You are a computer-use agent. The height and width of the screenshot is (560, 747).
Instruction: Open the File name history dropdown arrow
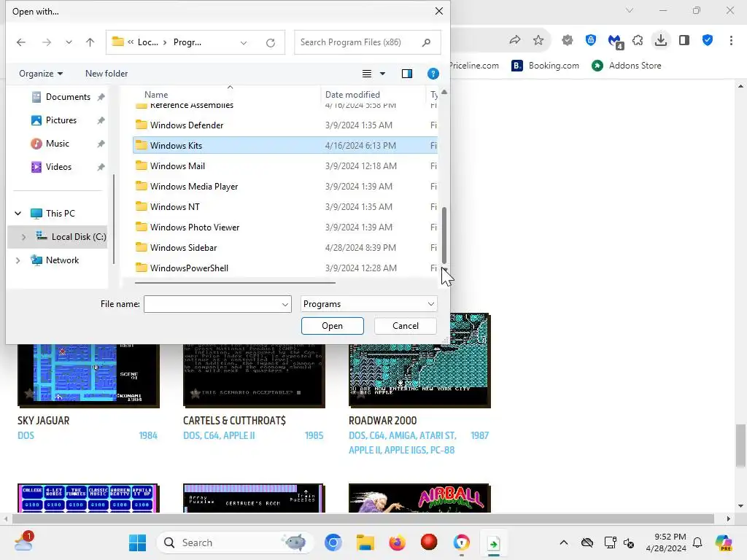[285, 304]
